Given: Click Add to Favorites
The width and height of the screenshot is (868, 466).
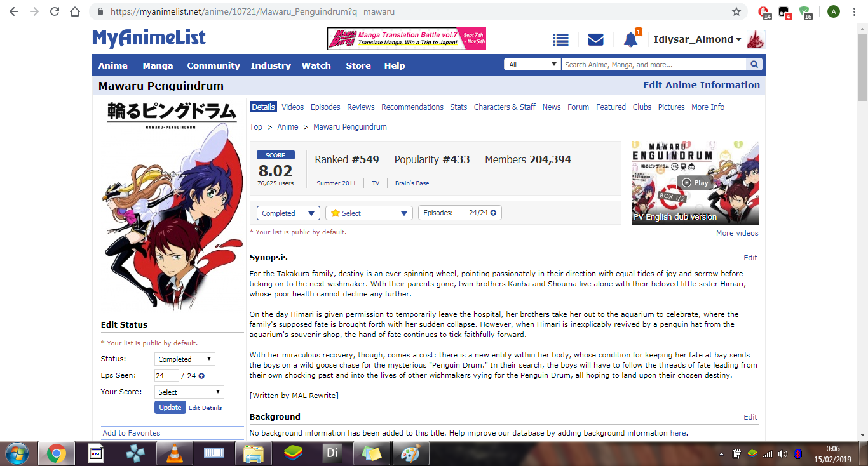Looking at the screenshot, I should [132, 433].
